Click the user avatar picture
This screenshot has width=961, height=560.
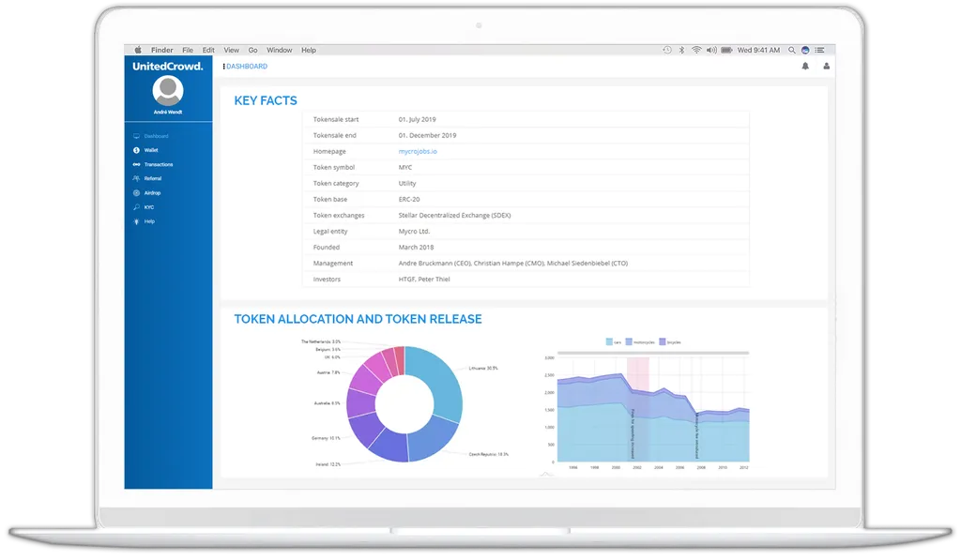click(x=168, y=91)
